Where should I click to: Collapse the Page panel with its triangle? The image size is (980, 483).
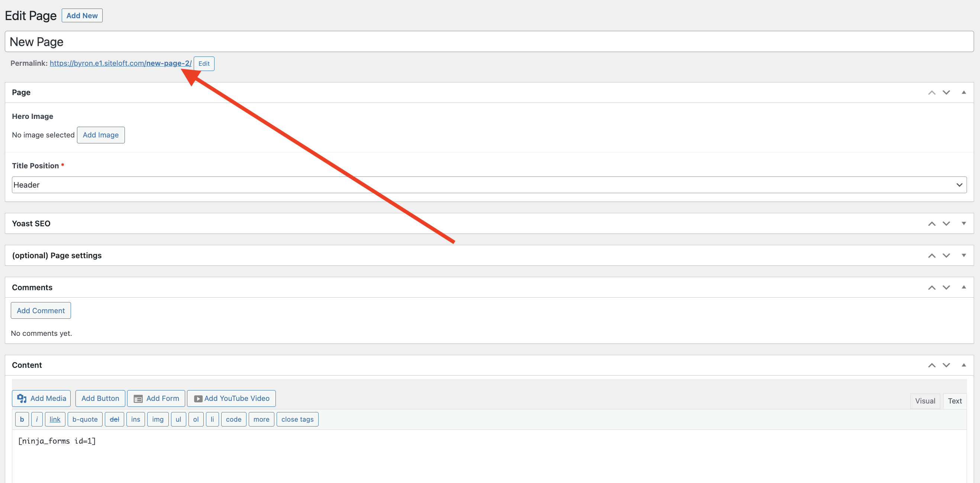(964, 93)
